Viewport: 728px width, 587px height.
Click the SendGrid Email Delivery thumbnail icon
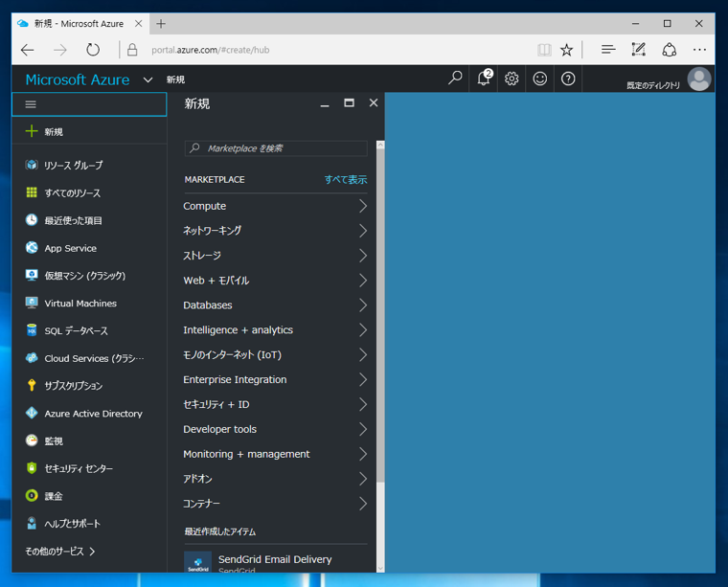tap(197, 561)
